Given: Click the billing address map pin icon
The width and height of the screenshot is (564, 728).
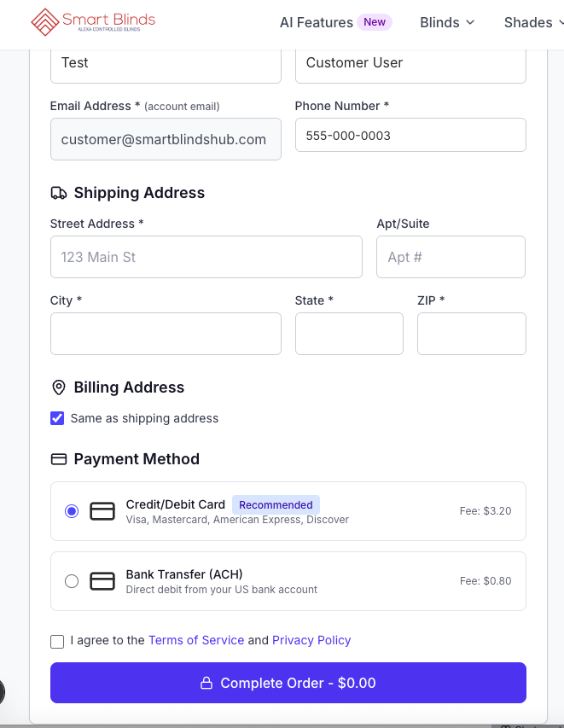Looking at the screenshot, I should 59,387.
